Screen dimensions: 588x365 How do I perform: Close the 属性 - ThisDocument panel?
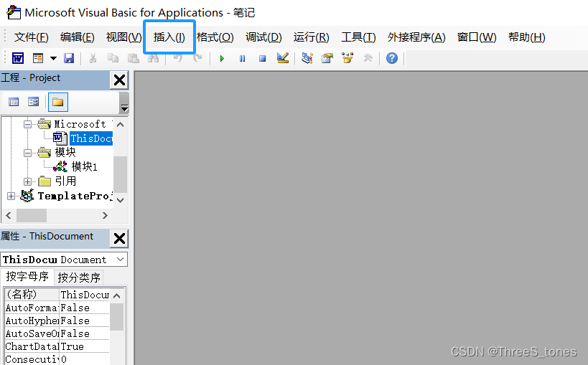pos(119,238)
